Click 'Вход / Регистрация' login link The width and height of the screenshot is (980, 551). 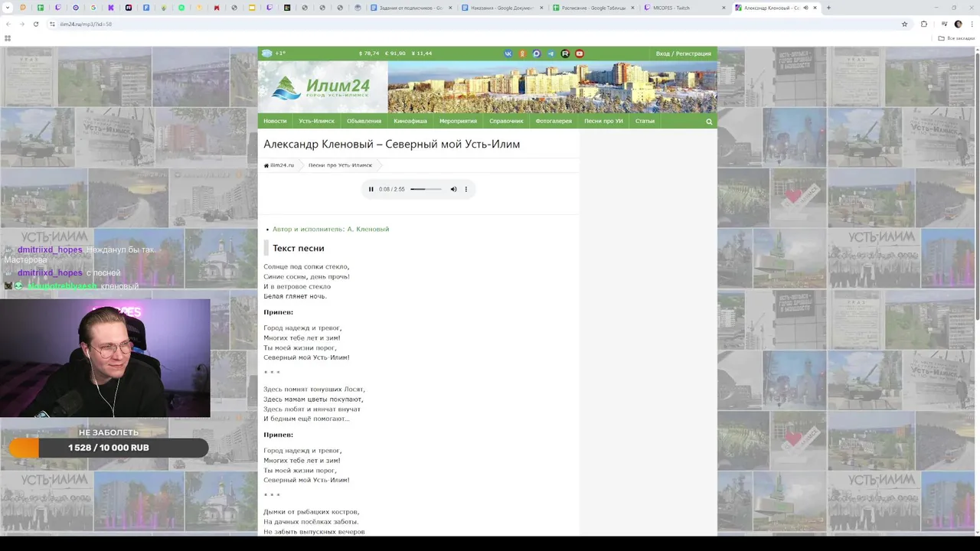(683, 54)
